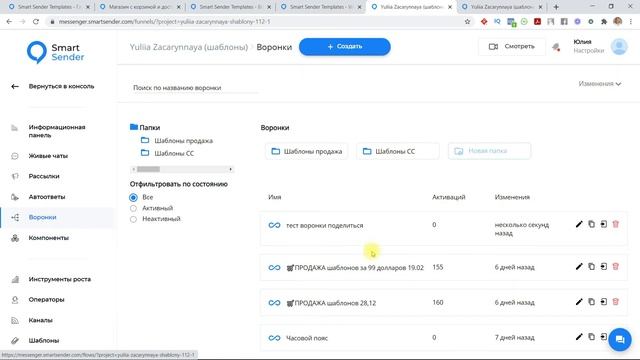Image resolution: width=640 pixels, height=360 pixels.
Task: Move 'тест воронки поделиться' funnel to folder icon
Action: click(x=604, y=224)
